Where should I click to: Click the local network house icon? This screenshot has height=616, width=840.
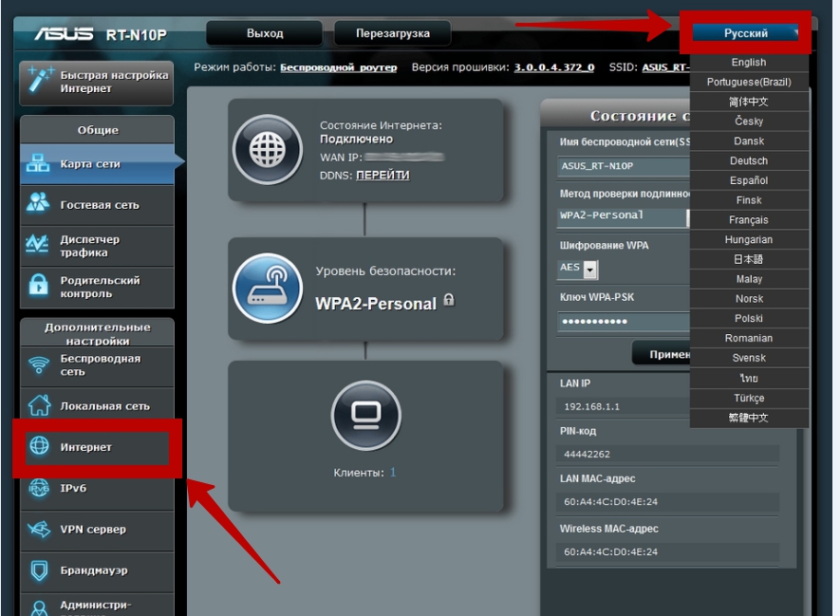pos(39,405)
